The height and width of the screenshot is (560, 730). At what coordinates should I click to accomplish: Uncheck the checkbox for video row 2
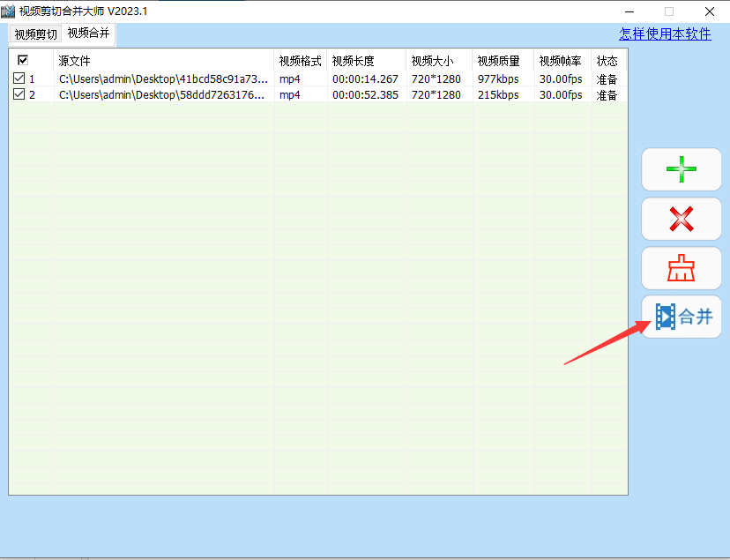point(19,94)
